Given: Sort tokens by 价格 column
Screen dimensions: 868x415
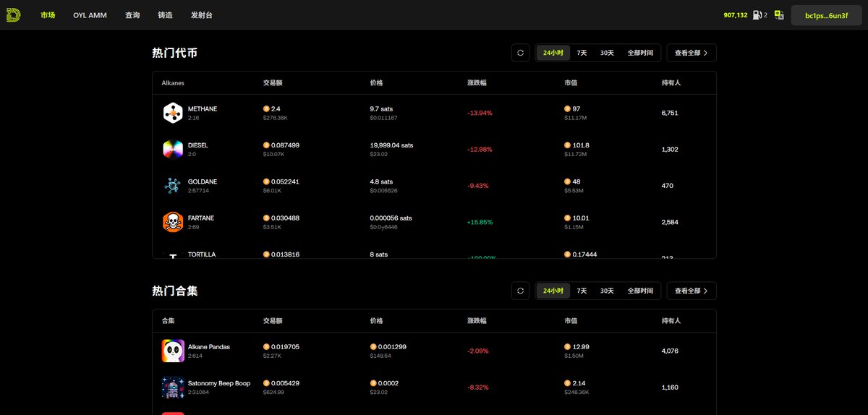Looking at the screenshot, I should coord(376,83).
